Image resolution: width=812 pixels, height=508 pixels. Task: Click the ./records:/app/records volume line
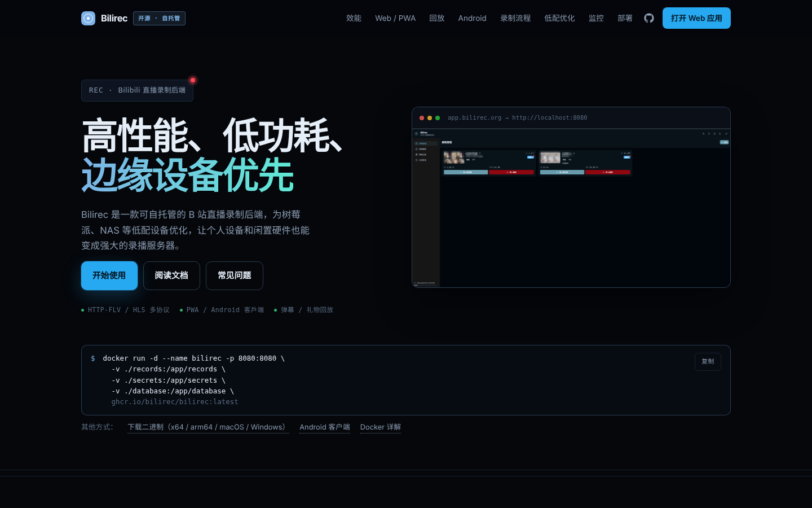(168, 369)
